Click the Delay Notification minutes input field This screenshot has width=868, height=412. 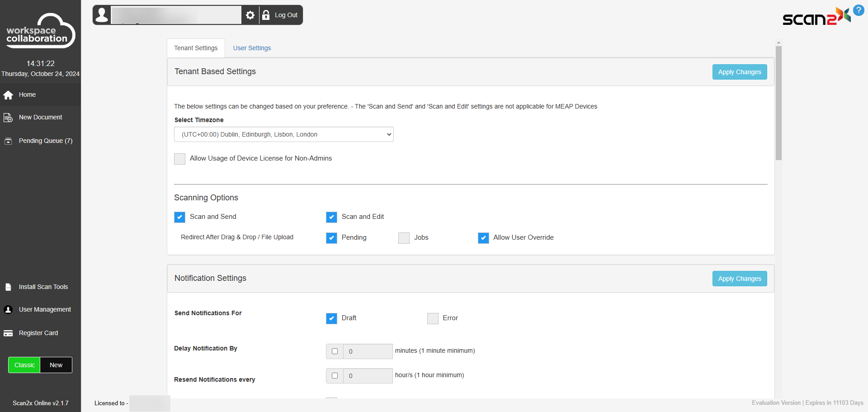coord(368,351)
